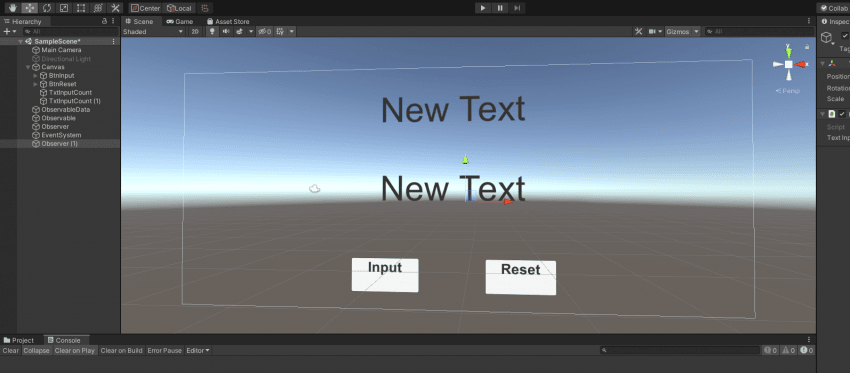This screenshot has height=373, width=850.
Task: Toggle Clear on Play option
Action: pyautogui.click(x=75, y=351)
